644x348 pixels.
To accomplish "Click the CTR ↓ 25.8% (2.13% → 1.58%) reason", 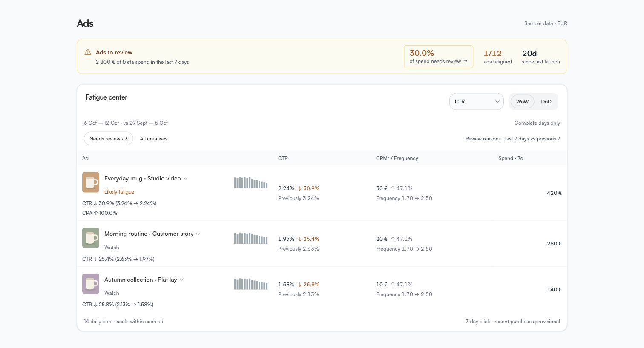I will tap(118, 304).
